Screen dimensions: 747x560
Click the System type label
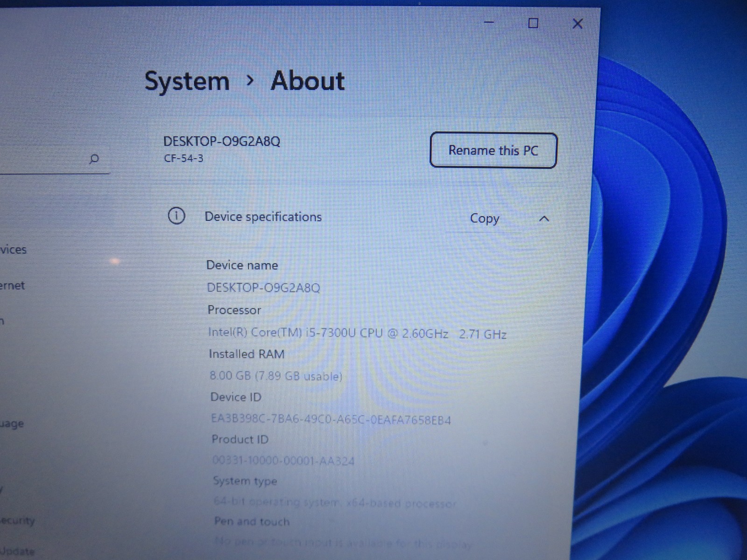pos(245,481)
